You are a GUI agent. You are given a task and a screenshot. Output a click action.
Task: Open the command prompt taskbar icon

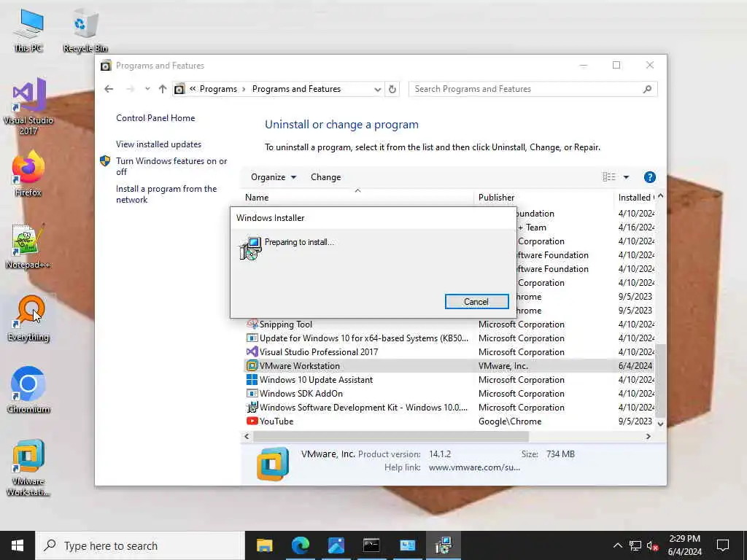371,545
